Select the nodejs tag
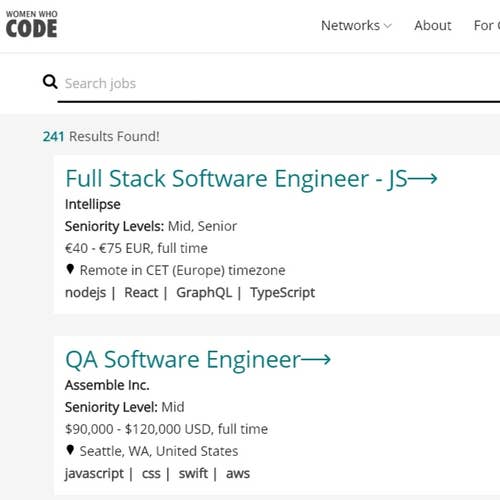The height and width of the screenshot is (500, 500). (85, 293)
